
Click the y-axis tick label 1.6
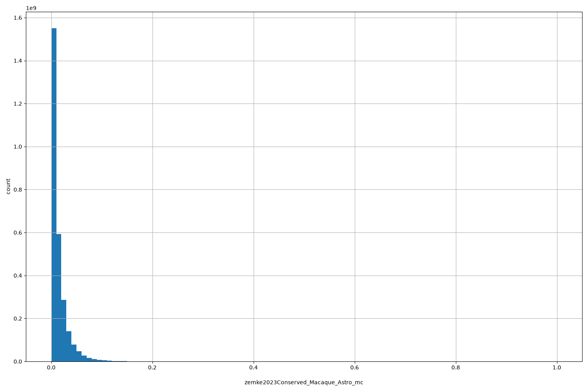[x=18, y=18]
